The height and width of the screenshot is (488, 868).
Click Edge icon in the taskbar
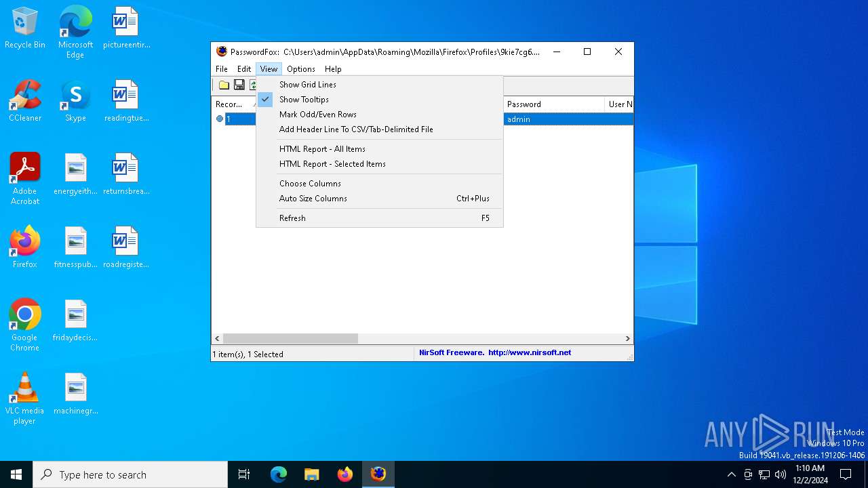tap(279, 474)
